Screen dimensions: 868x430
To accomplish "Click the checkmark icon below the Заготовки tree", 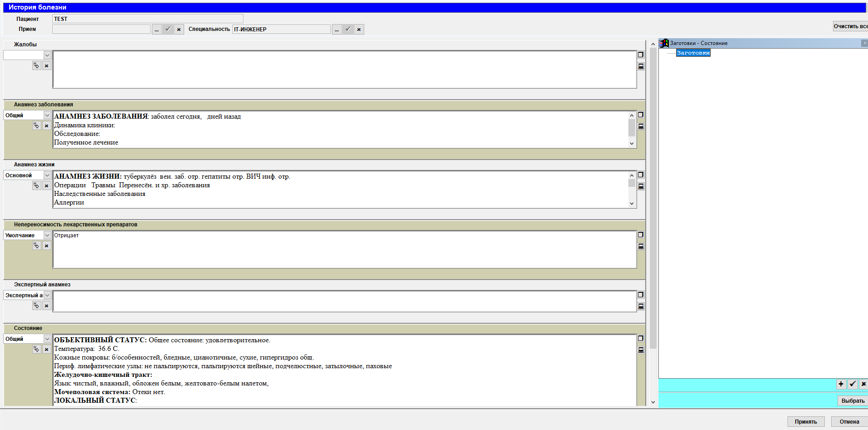I will tap(853, 384).
